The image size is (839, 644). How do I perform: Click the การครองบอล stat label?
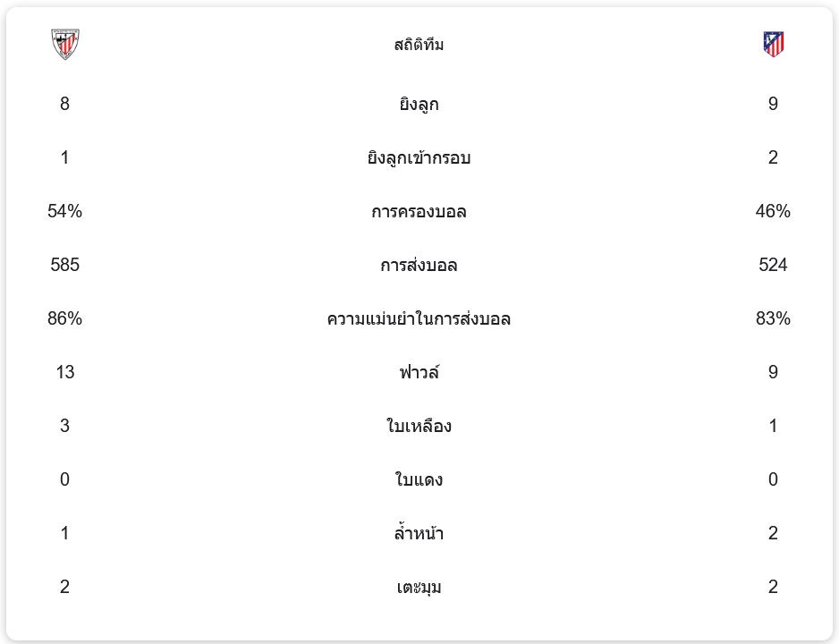coord(419,212)
